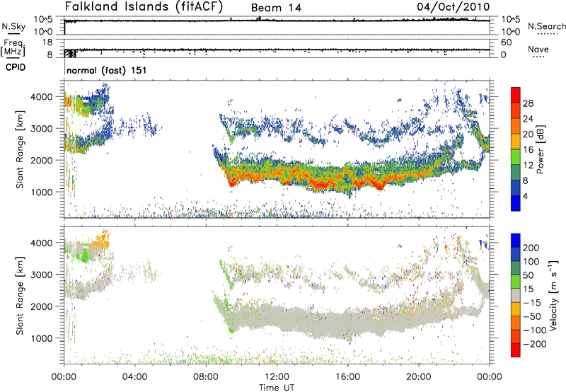Image resolution: width=566 pixels, height=392 pixels.
Task: Click the "-50" label on Velocity colorbar
Action: click(532, 316)
